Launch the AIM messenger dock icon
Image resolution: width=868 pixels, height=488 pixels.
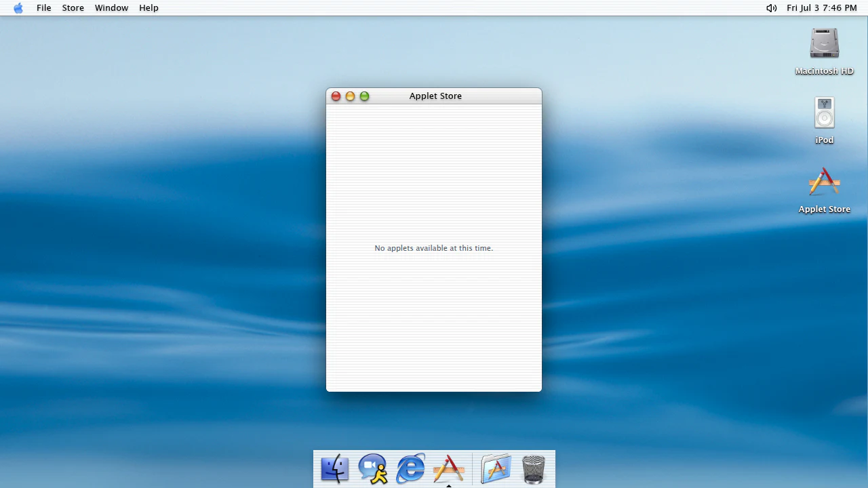click(x=373, y=468)
